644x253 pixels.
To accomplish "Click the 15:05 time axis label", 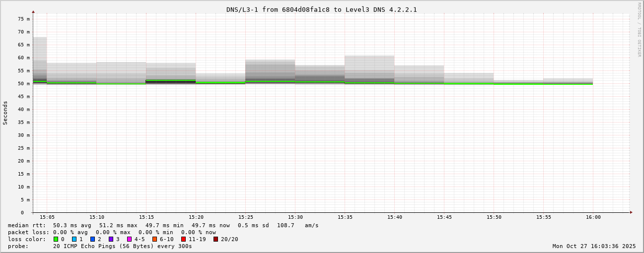I will (x=47, y=217).
